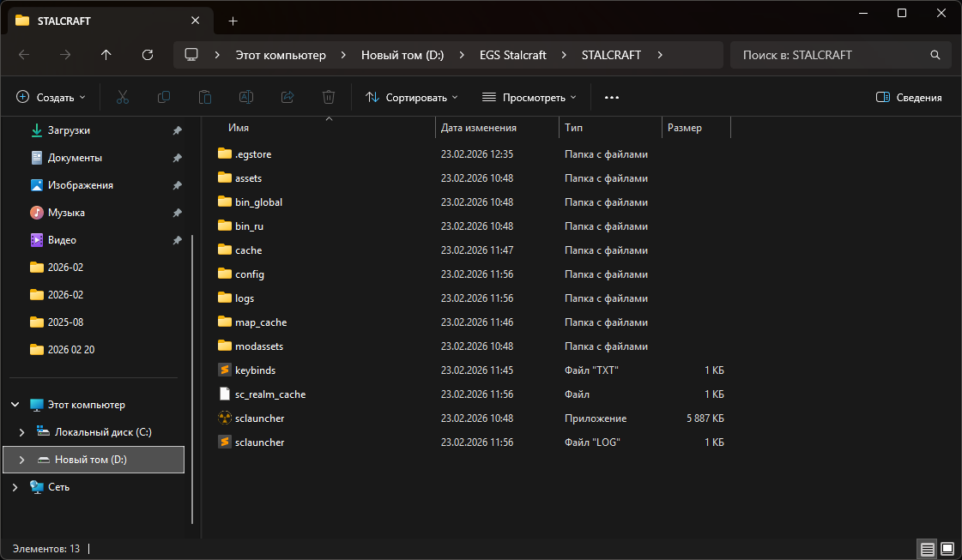Click the Cut scissors icon in toolbar
Viewport: 962px width, 560px height.
pos(123,98)
